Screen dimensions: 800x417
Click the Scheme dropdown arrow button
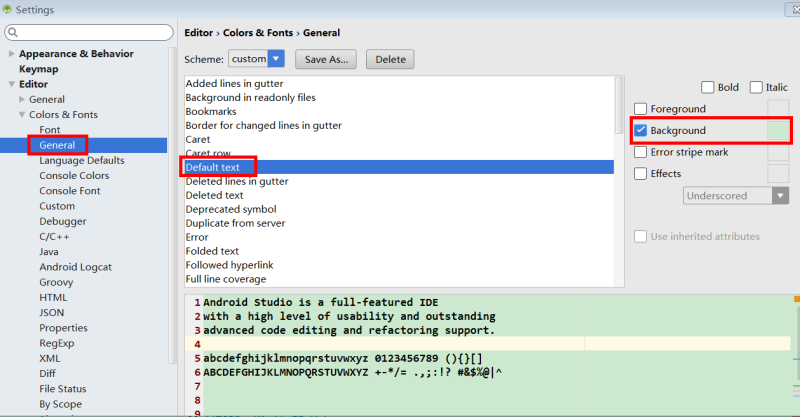point(276,59)
